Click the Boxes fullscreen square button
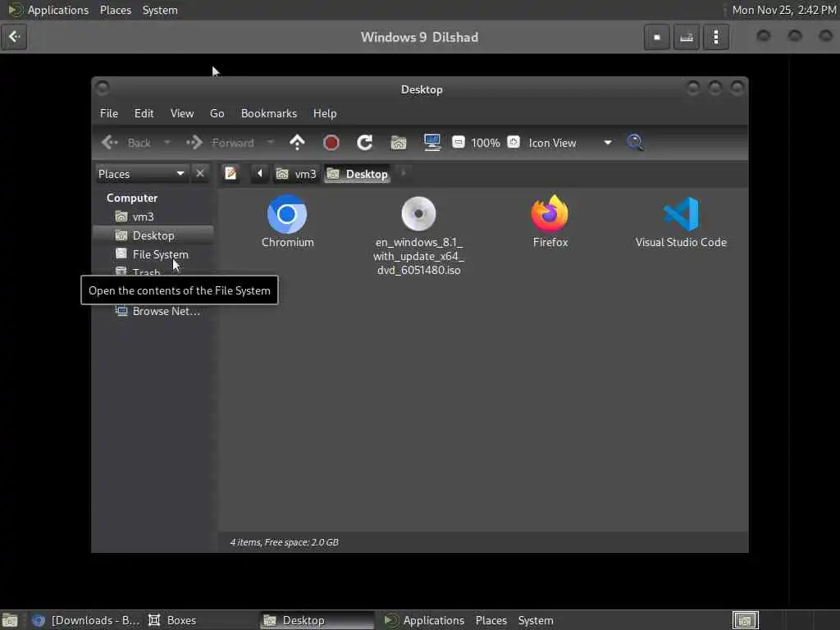Image resolution: width=840 pixels, height=630 pixels. tap(657, 37)
